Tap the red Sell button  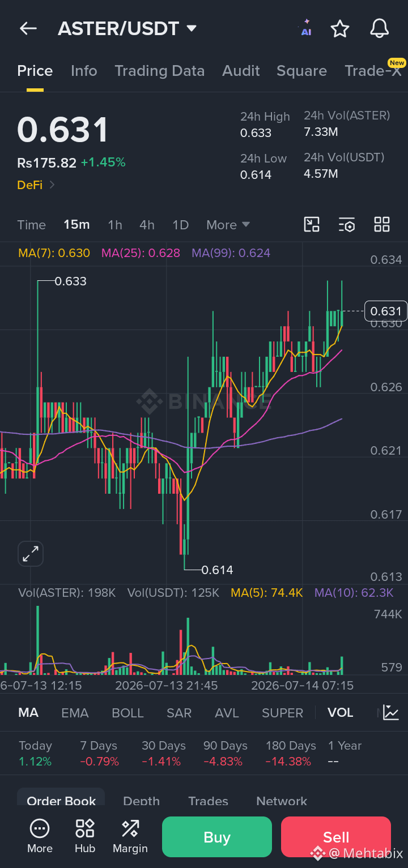[x=336, y=837]
